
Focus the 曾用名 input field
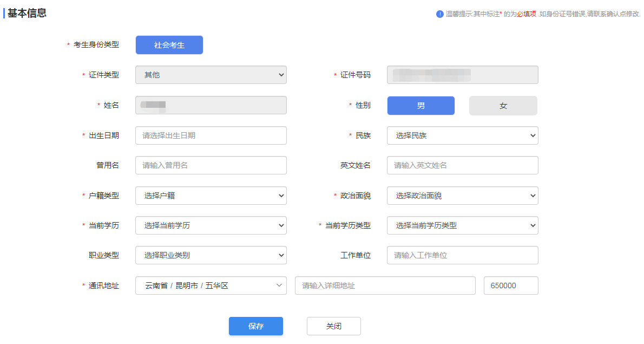click(211, 165)
